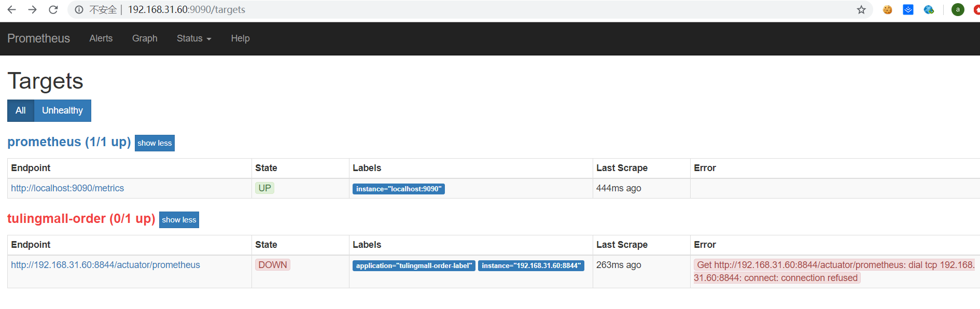
Task: Click the browser back arrow
Action: pyautogui.click(x=11, y=9)
